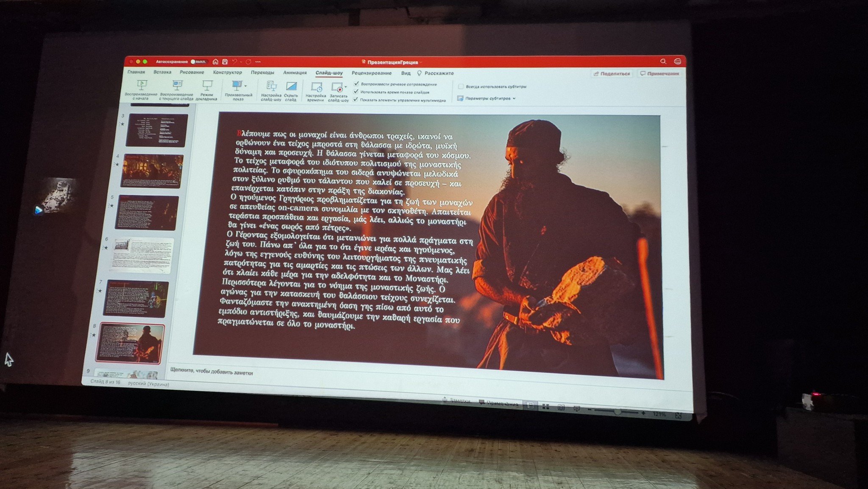Click the home icon in title bar
The image size is (868, 489).
(x=215, y=61)
